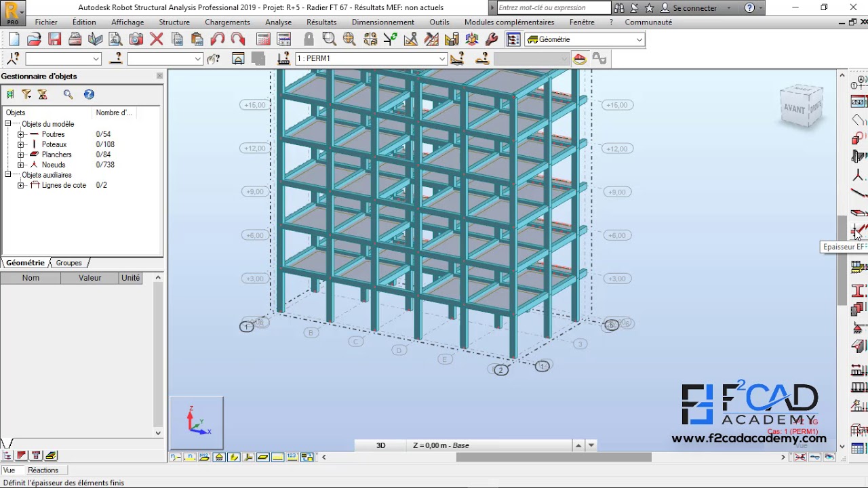The image size is (868, 488).
Task: Click the right toolbar vertical scrollbar thumb
Action: (842, 261)
